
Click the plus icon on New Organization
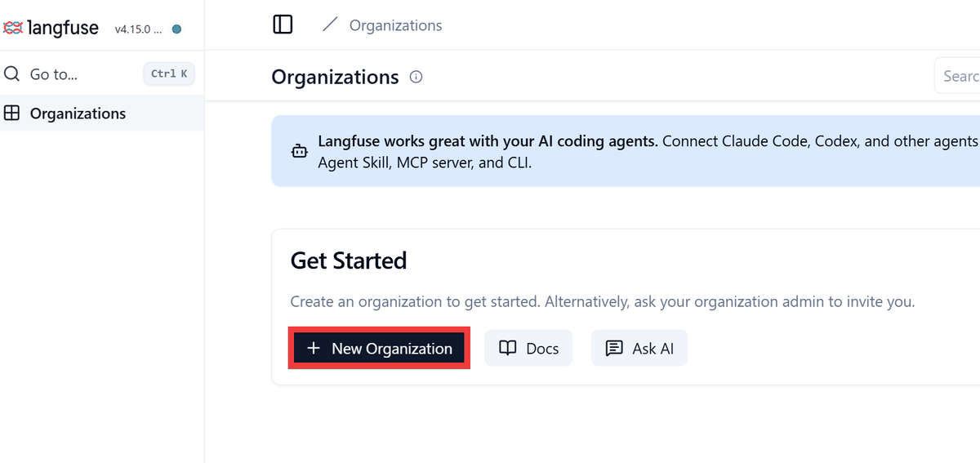click(314, 348)
